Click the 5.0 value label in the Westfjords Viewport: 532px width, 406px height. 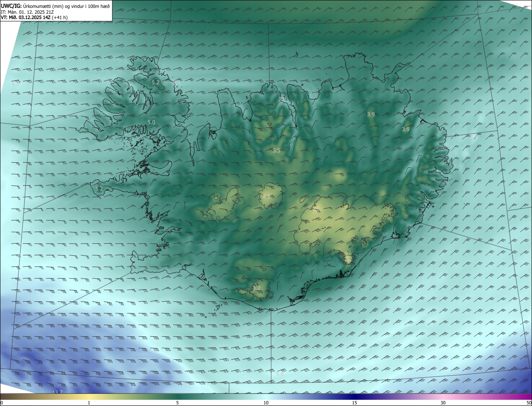pyautogui.click(x=151, y=122)
